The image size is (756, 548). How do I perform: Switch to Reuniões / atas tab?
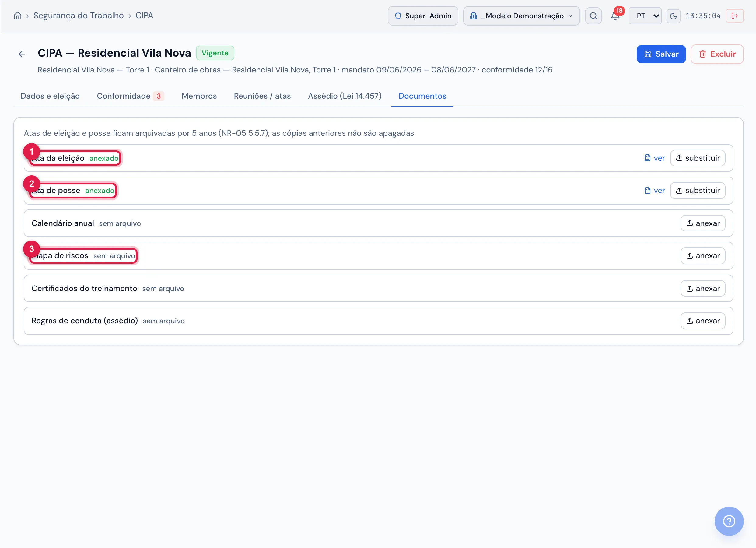tap(262, 96)
